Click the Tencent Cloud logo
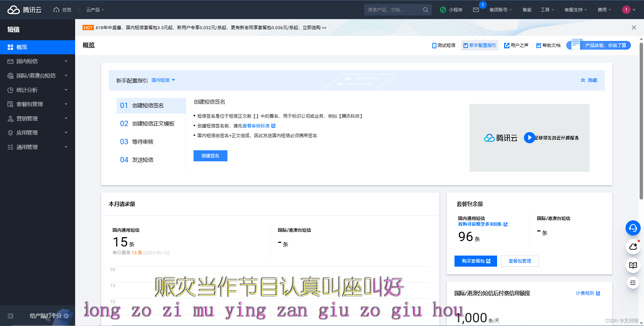 [x=24, y=10]
